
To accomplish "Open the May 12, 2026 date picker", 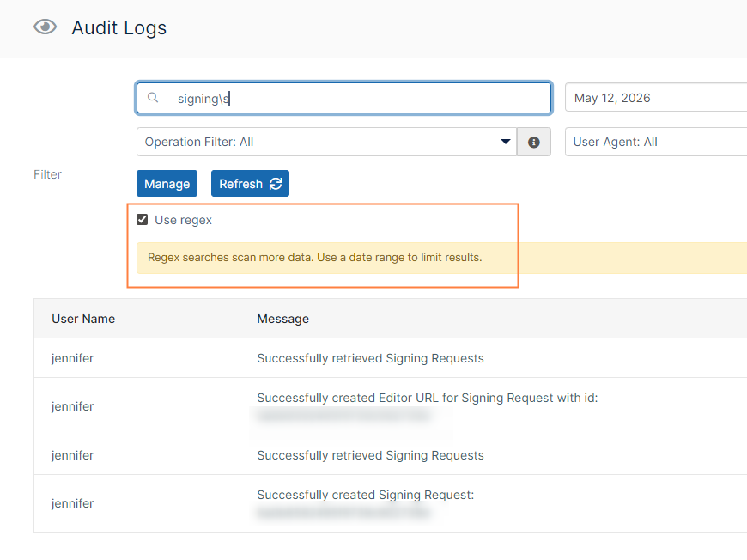I will 655,98.
